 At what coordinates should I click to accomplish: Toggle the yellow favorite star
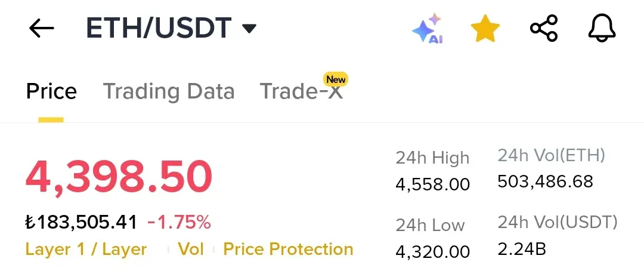pos(485,29)
